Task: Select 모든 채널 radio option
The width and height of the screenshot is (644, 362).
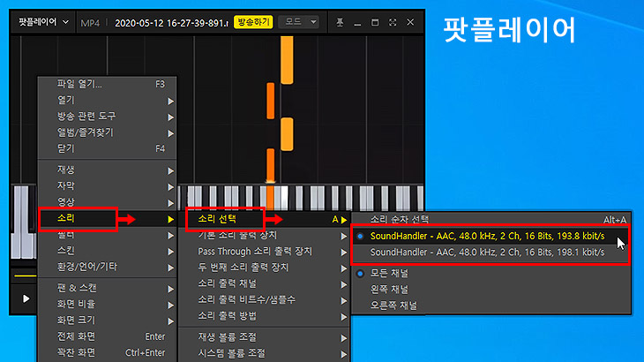Action: [490, 273]
